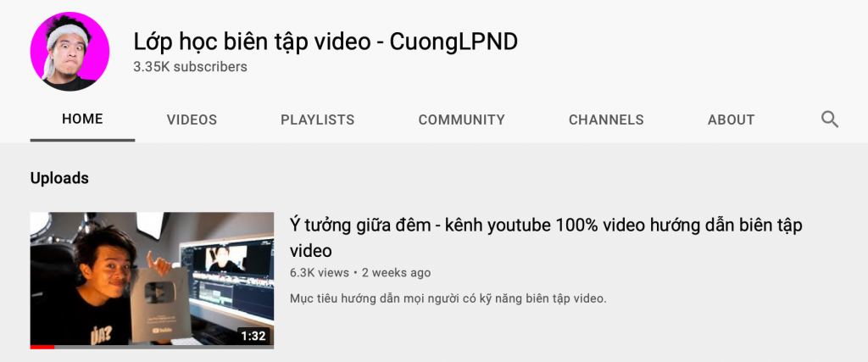Click the 2 weeks ago upload date

coord(396,273)
